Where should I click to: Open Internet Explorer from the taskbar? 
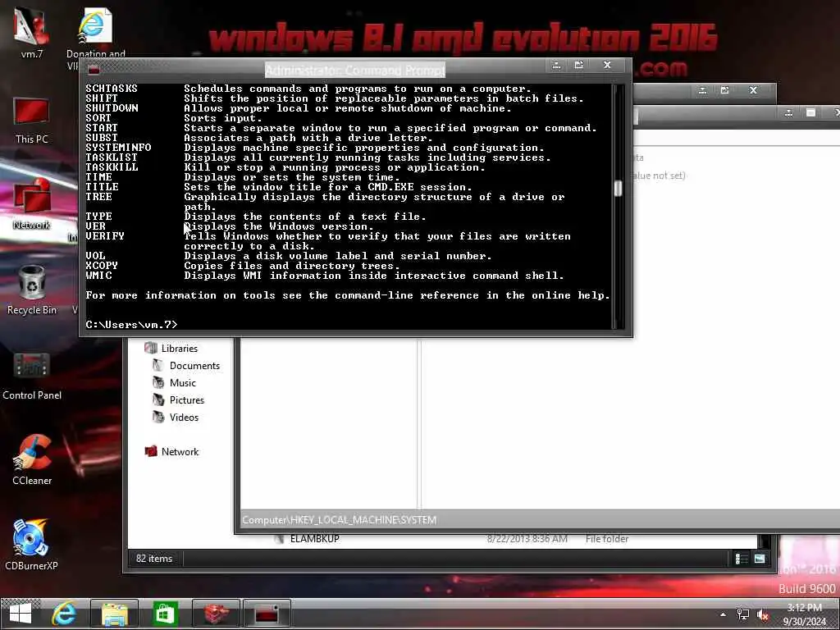tap(64, 614)
